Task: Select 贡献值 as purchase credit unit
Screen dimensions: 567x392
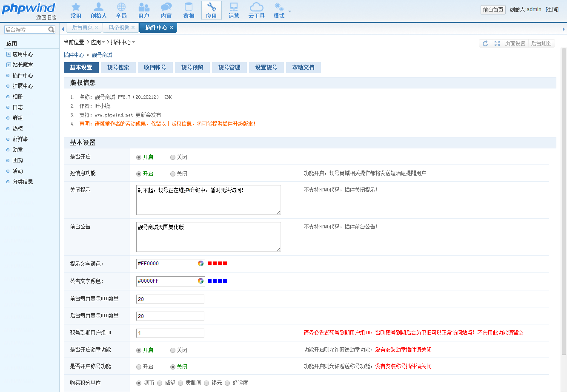Action: (180, 383)
